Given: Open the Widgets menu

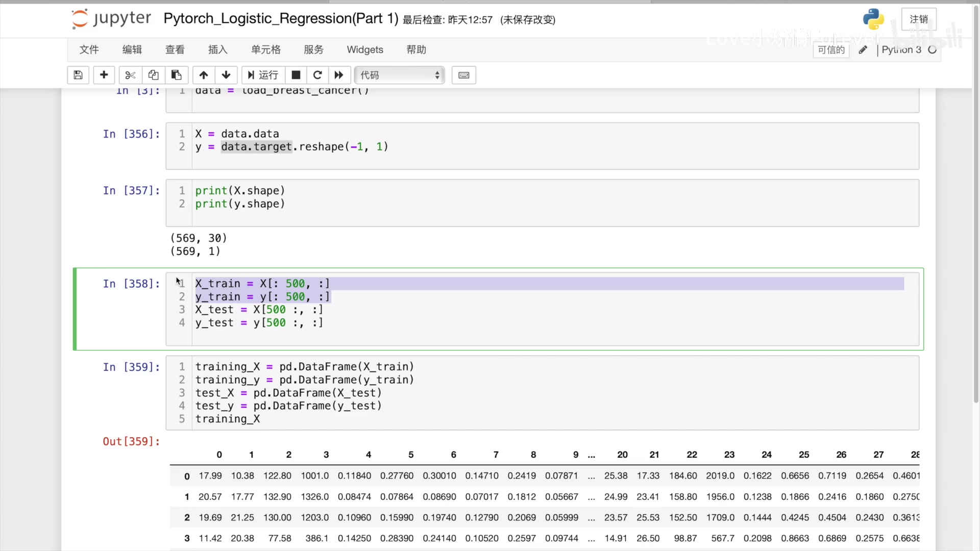Looking at the screenshot, I should (x=365, y=49).
